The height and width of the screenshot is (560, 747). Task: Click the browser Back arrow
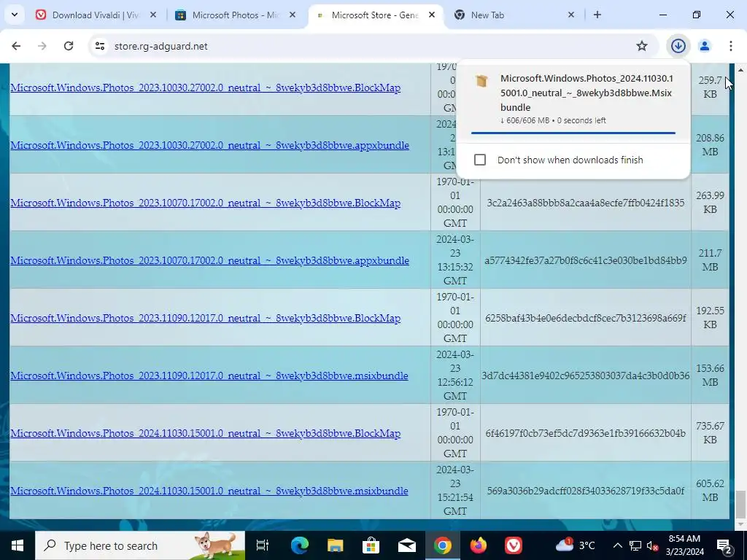point(16,46)
